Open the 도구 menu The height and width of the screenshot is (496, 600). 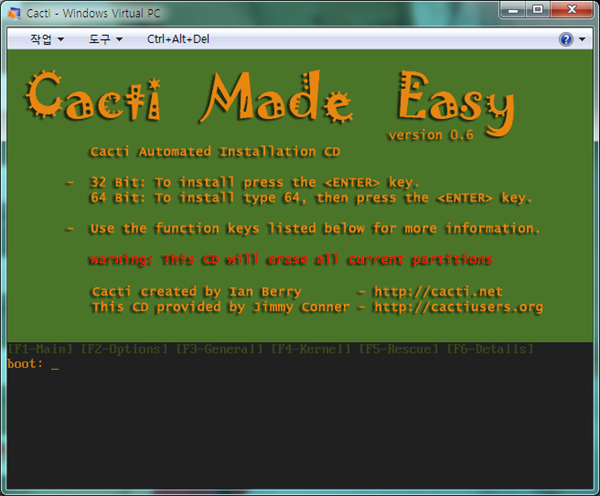coord(105,39)
